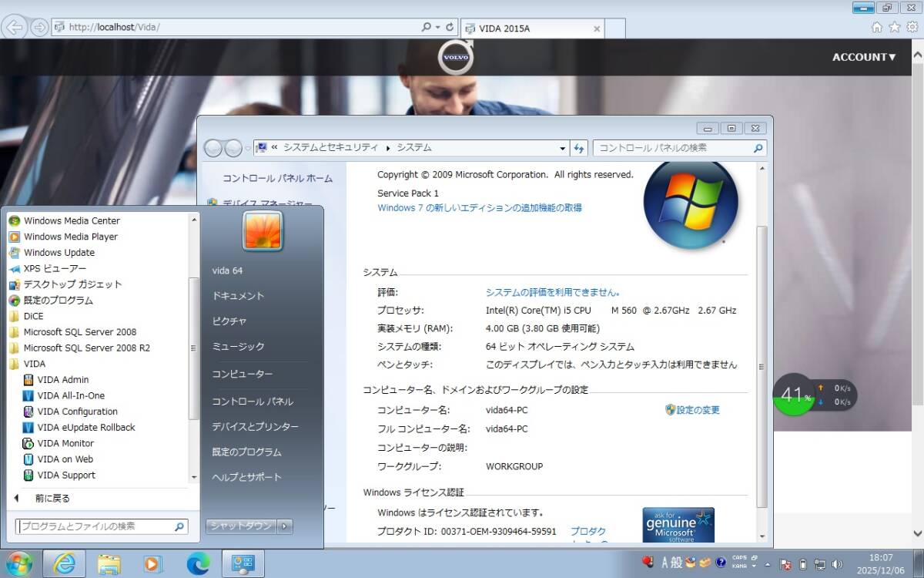The height and width of the screenshot is (578, 924).
Task: Click the Windows Start orb
Action: pyautogui.click(x=18, y=564)
